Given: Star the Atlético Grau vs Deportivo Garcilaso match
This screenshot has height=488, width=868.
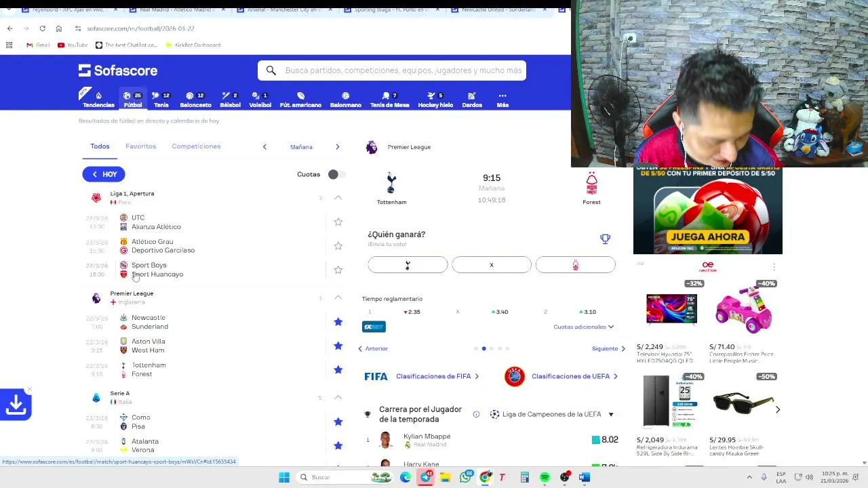Looking at the screenshot, I should click(x=338, y=245).
